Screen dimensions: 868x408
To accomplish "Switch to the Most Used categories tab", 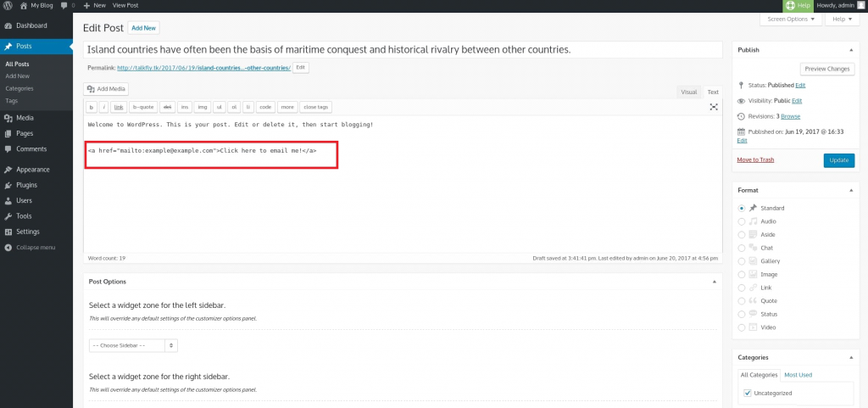I will tap(797, 374).
